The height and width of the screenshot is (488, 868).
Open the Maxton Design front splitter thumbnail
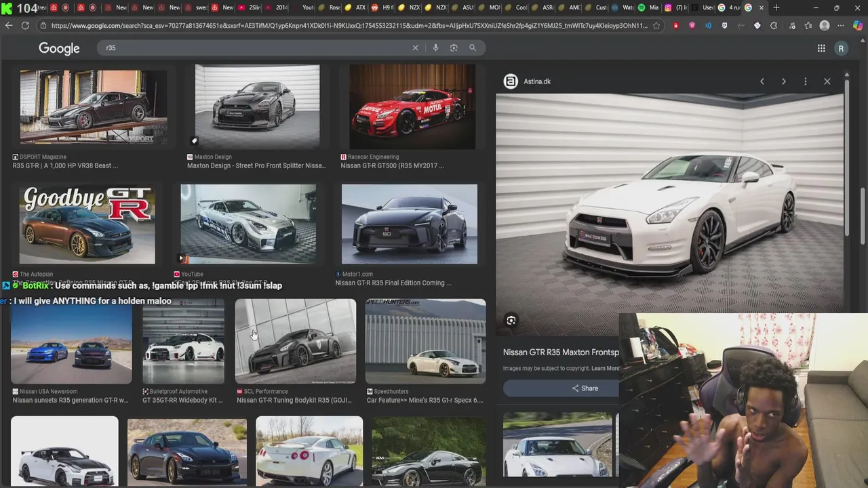click(x=257, y=107)
